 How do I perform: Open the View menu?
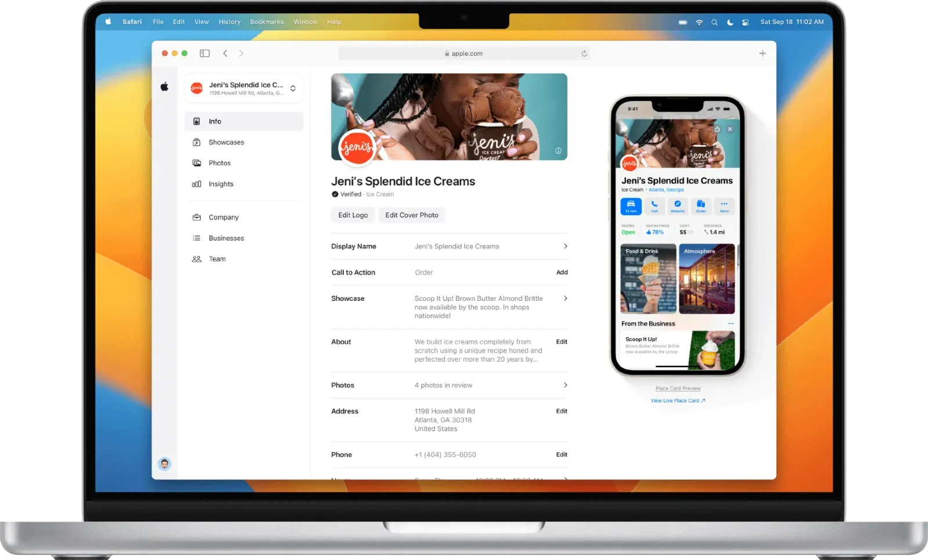point(201,21)
